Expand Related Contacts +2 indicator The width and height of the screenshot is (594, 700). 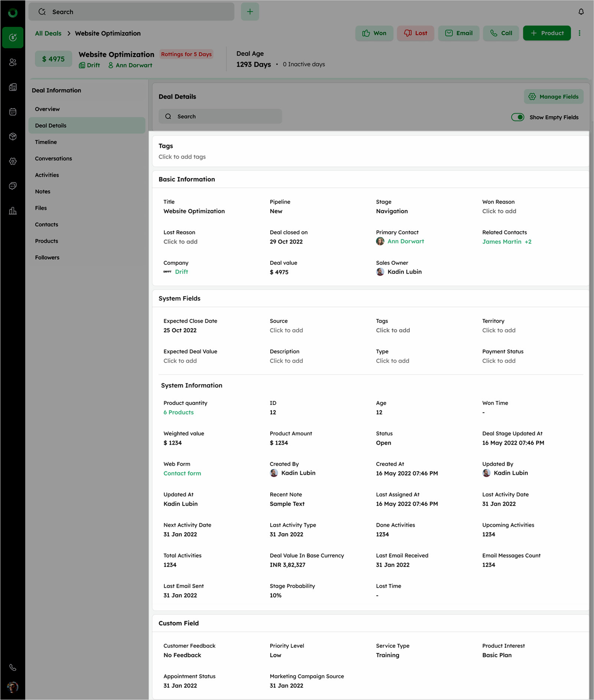click(528, 242)
